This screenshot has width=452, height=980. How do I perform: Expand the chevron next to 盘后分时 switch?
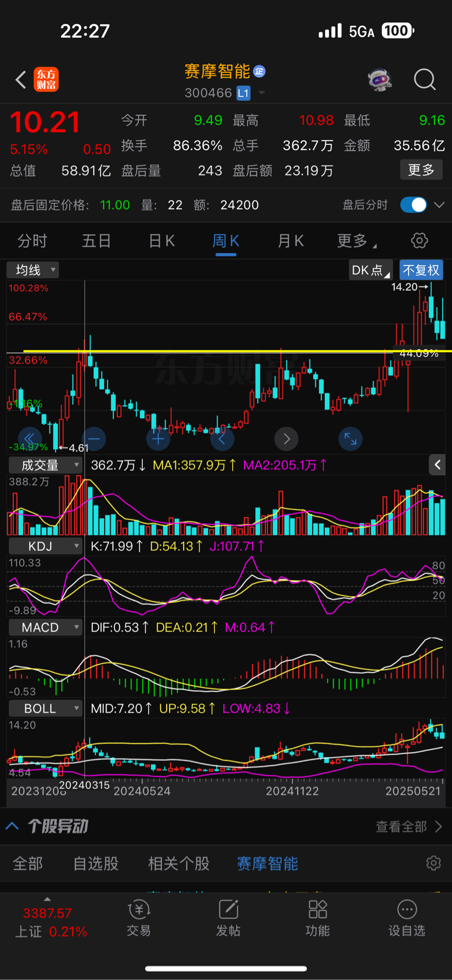(439, 205)
